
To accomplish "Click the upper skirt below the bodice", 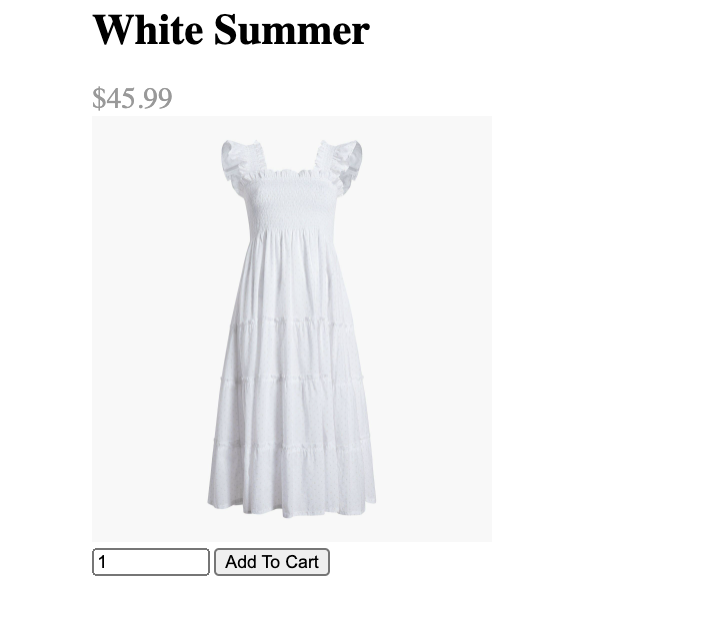I will [292, 275].
